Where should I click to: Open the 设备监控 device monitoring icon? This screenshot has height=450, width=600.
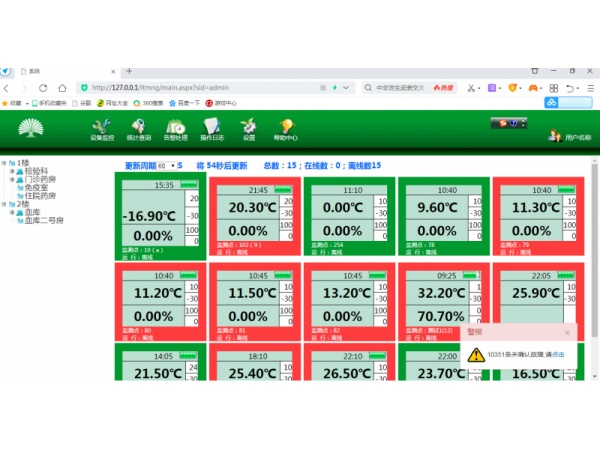pos(102,128)
